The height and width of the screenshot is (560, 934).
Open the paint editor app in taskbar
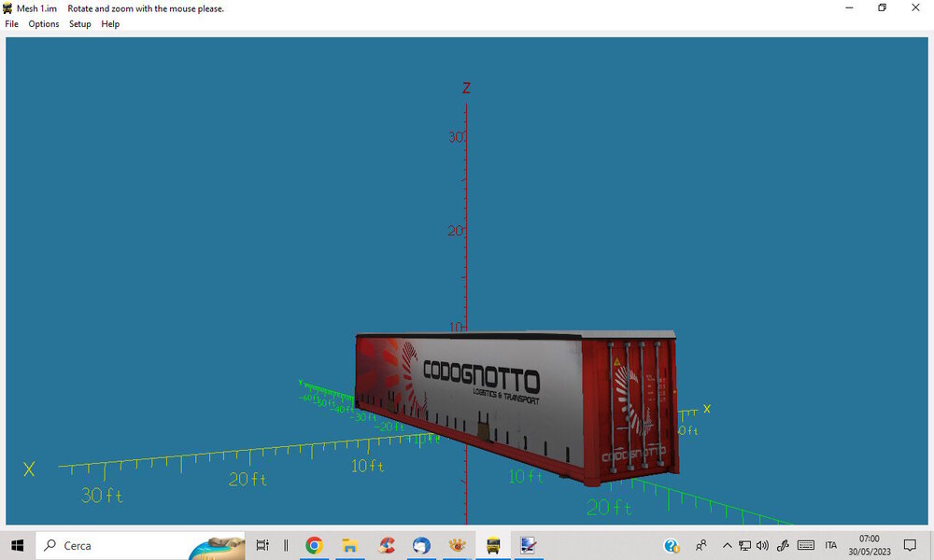[x=529, y=545]
